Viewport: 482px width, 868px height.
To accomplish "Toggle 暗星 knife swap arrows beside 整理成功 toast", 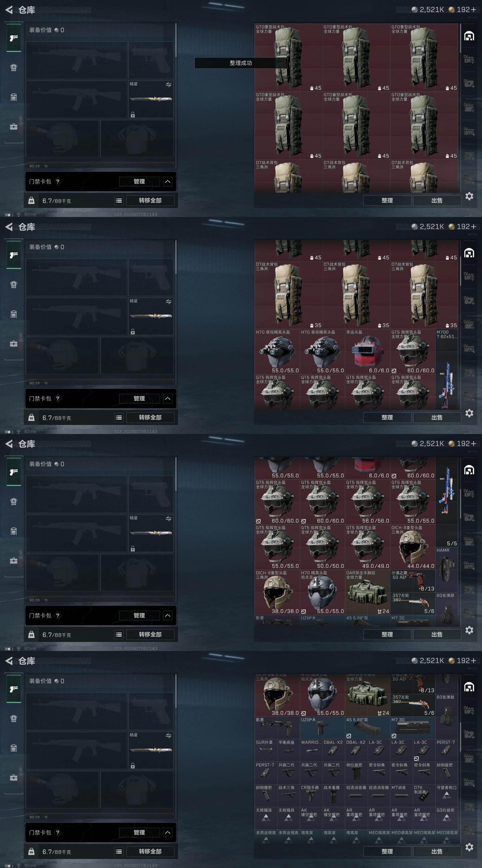I will point(168,85).
